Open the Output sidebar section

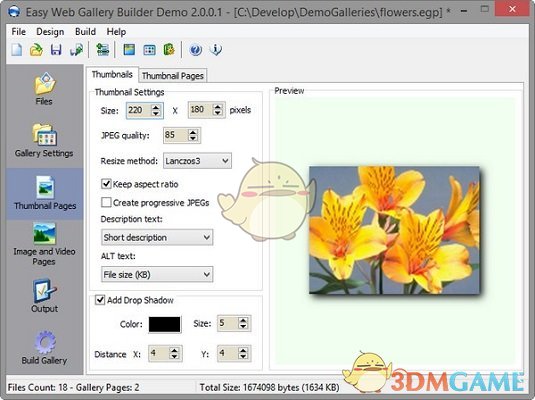[x=44, y=296]
